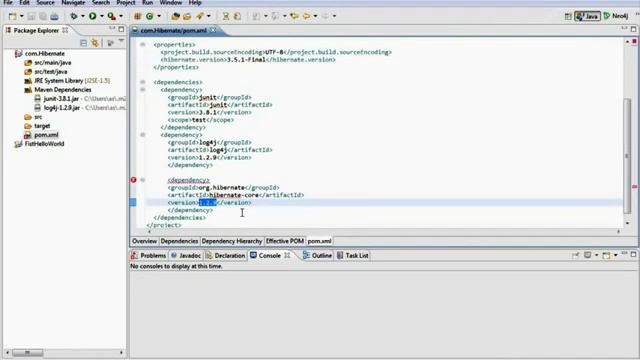Open the Source menu
Screen dimensions: 640x360
click(45, 2)
